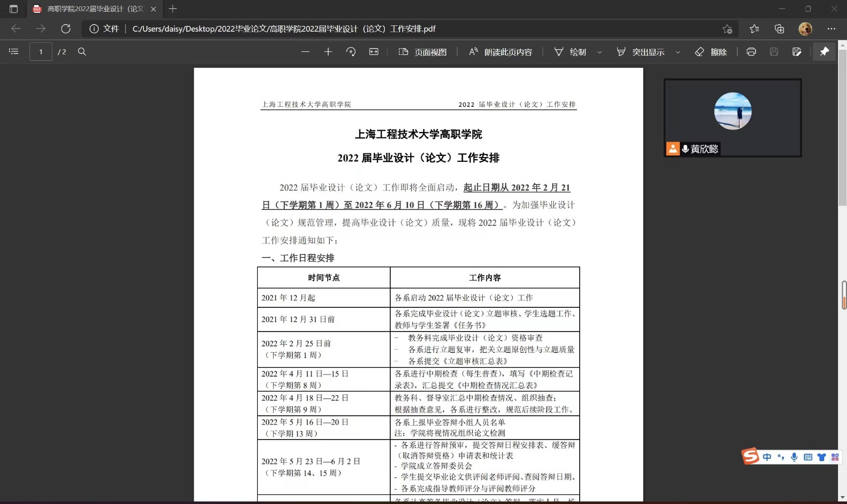Click 黄欣懿 participant avatar thumbnail
The width and height of the screenshot is (847, 504).
pyautogui.click(x=733, y=111)
